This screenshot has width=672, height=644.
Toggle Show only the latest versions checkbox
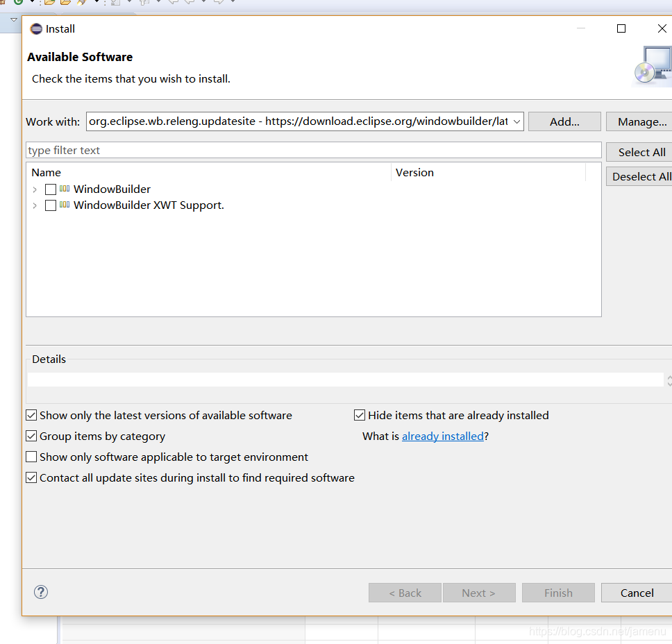31,415
